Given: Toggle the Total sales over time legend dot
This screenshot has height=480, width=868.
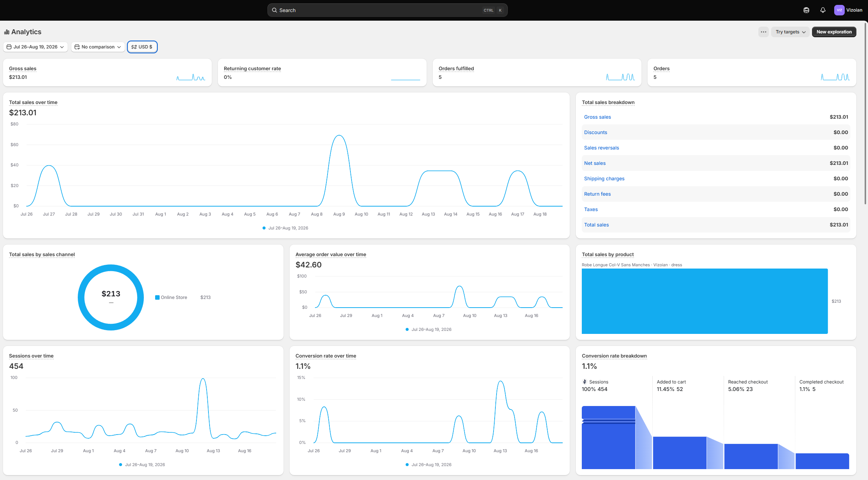Looking at the screenshot, I should tap(264, 228).
